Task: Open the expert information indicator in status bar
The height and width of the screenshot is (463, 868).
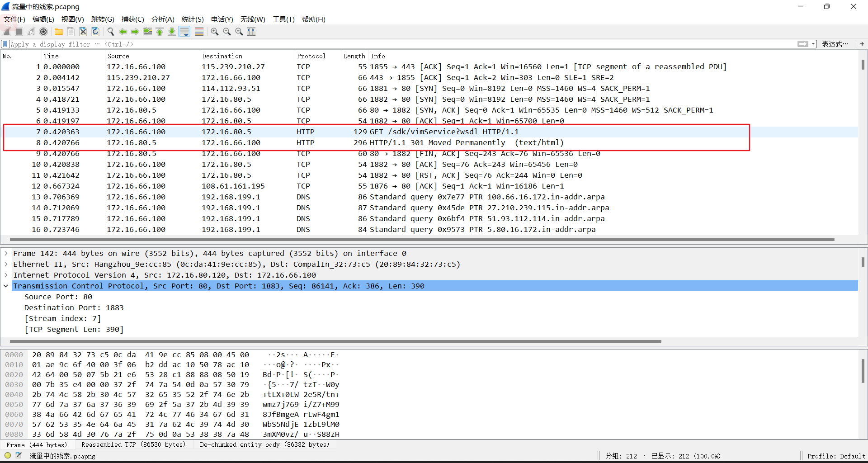Action: click(8, 456)
